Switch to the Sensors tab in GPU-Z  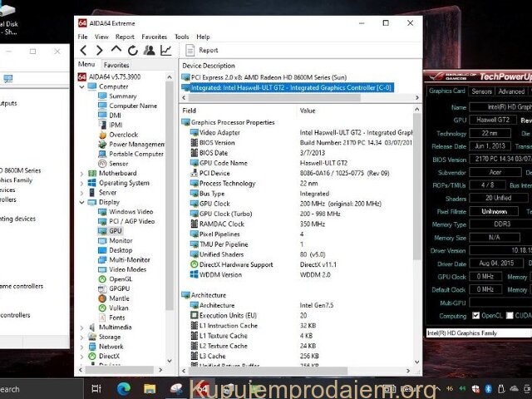481,91
